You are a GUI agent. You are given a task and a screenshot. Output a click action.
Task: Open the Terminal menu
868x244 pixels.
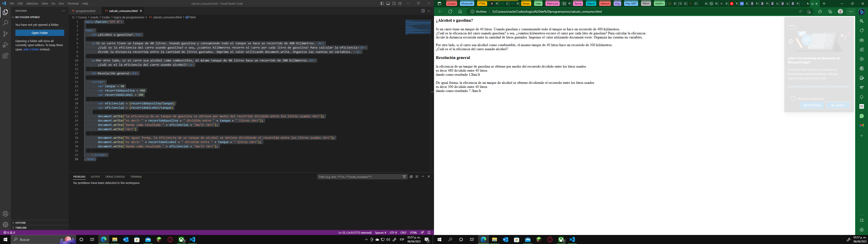point(73,3)
